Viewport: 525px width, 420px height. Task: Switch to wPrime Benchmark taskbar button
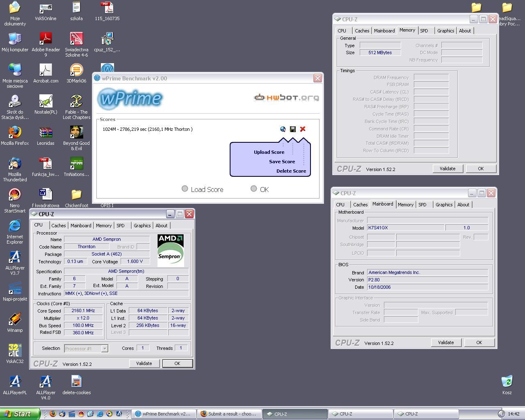tap(163, 414)
